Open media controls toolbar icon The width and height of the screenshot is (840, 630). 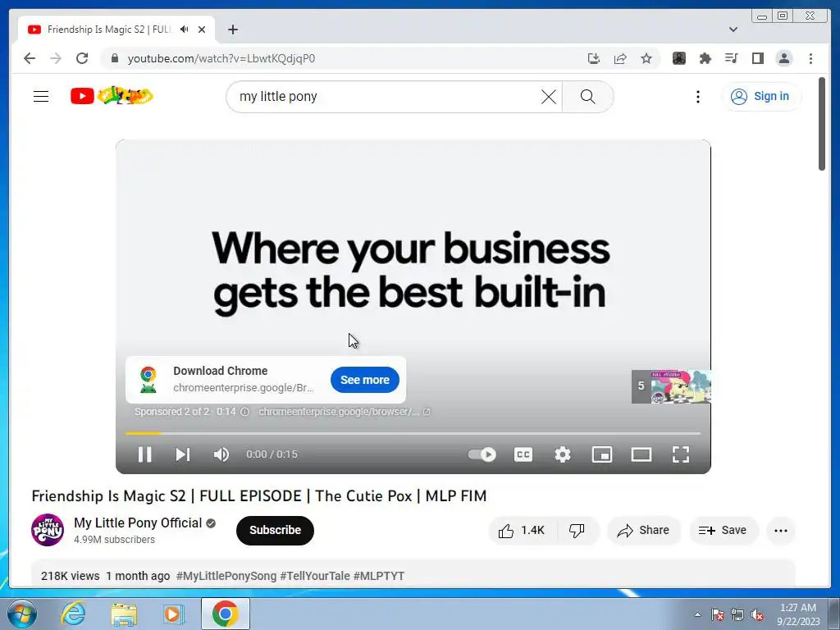(x=731, y=58)
